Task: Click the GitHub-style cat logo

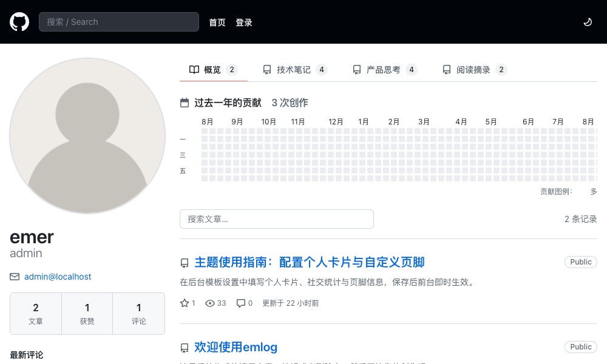Action: 19,22
